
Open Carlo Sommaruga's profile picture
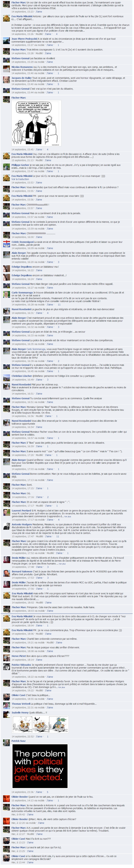(6, 294)
